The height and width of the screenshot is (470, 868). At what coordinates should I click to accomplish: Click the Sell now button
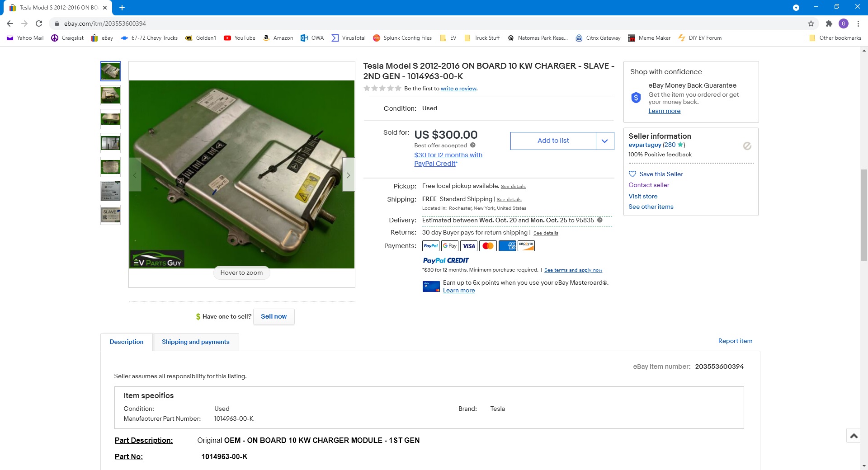pos(274,316)
